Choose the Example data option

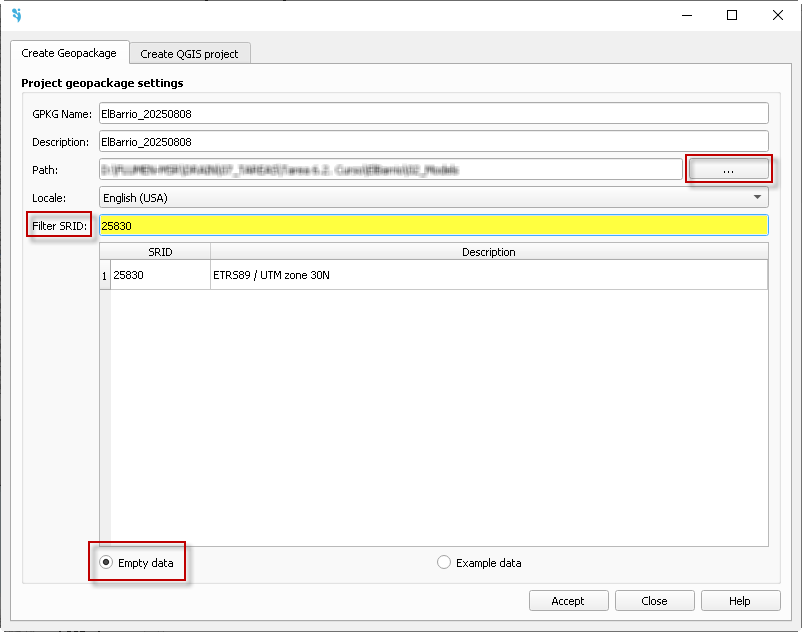[x=444, y=563]
